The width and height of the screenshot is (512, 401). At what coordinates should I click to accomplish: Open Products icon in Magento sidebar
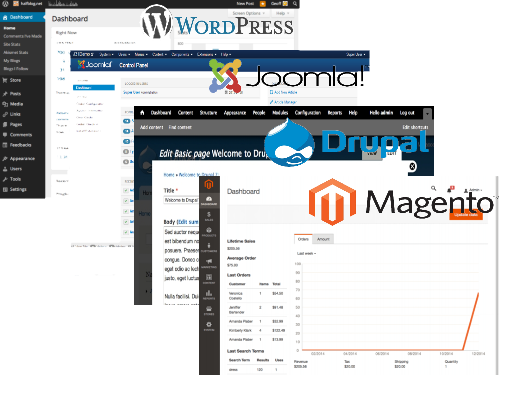pyautogui.click(x=209, y=232)
